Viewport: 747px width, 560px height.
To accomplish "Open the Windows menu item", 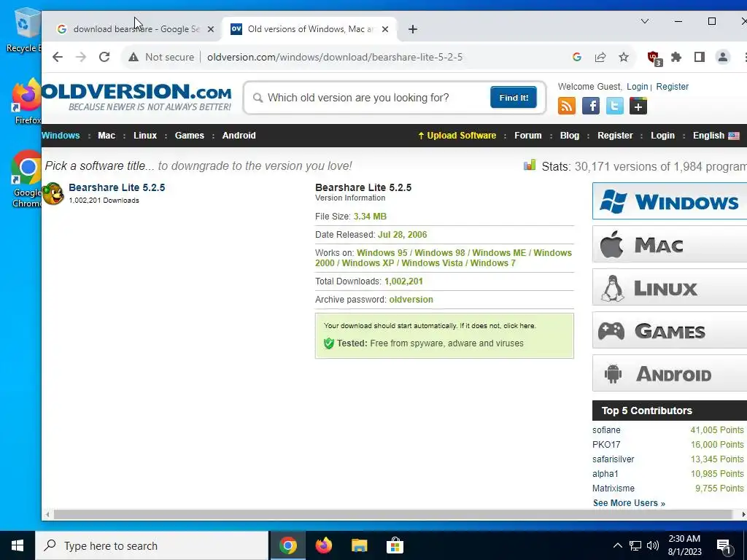I will tap(61, 135).
